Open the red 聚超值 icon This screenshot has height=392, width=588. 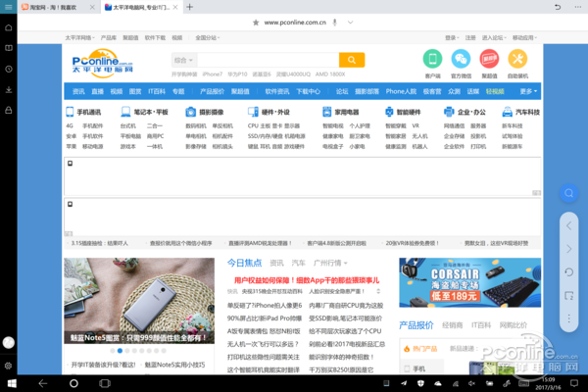489,59
